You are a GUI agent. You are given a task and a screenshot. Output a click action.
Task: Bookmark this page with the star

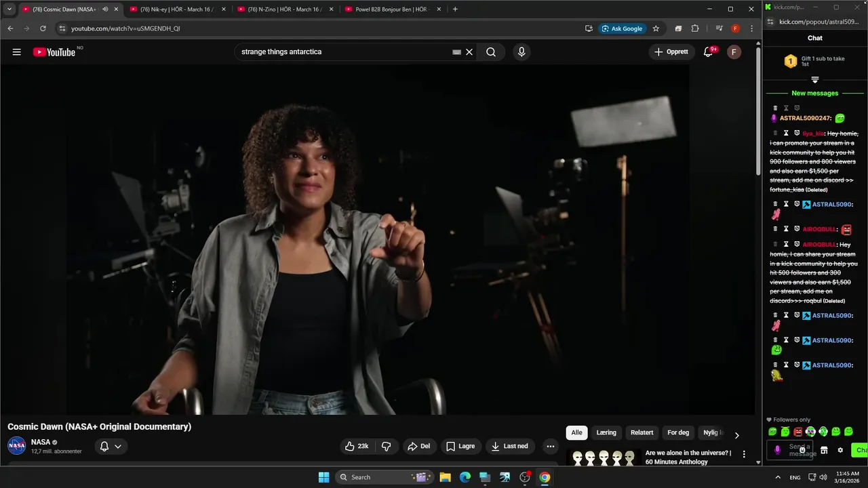656,28
